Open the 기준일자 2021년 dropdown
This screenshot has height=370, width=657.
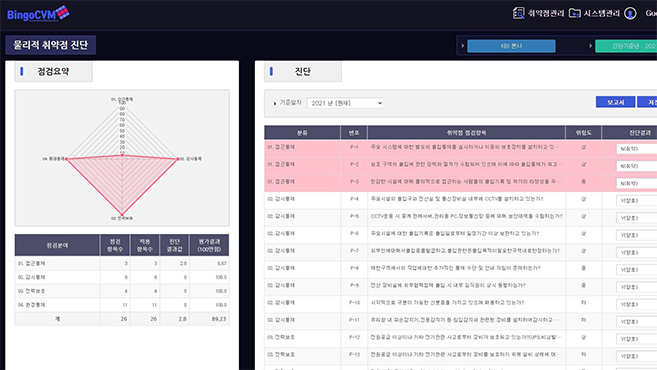[345, 103]
